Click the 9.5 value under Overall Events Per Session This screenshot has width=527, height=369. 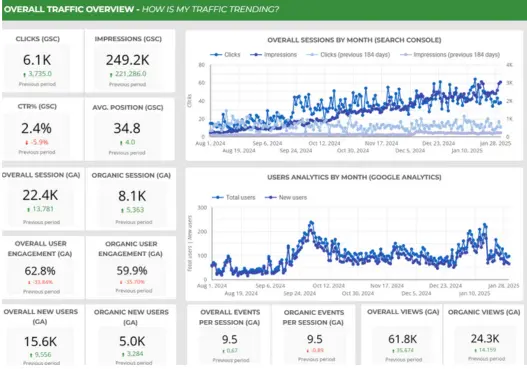230,339
